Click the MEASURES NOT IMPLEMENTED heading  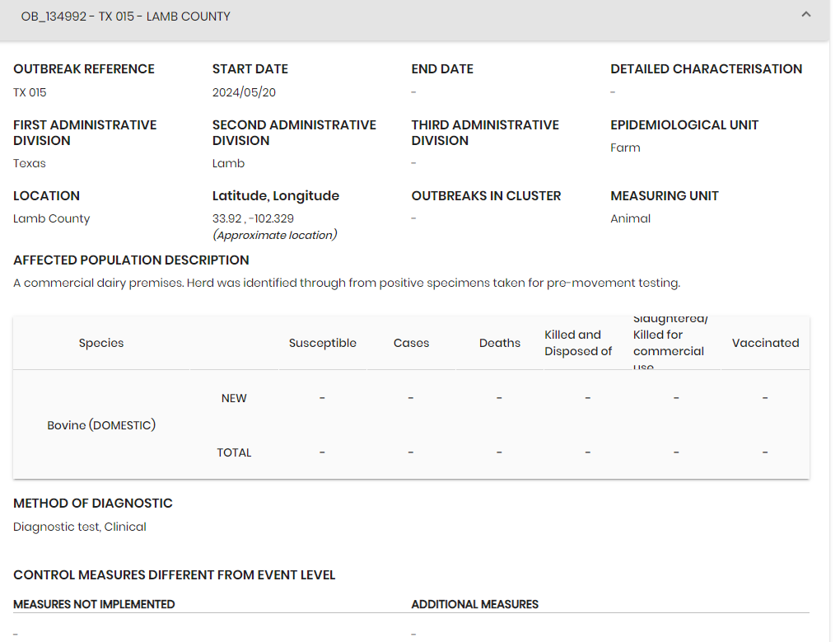(x=94, y=604)
